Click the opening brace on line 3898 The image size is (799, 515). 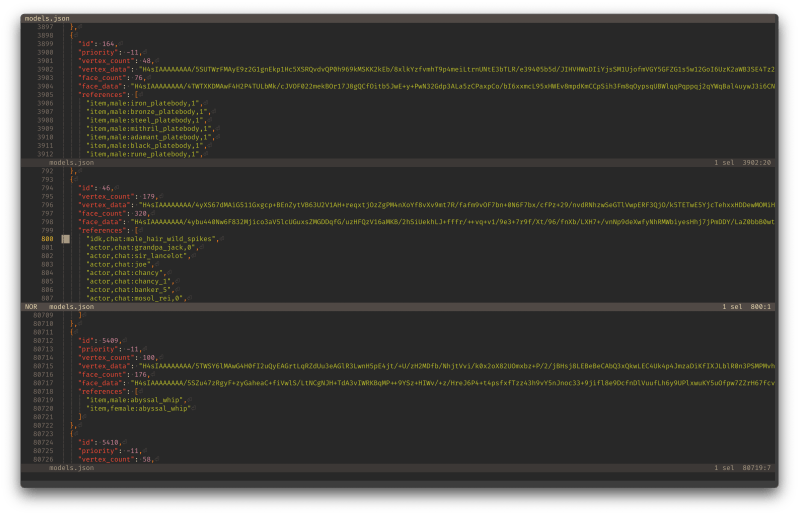pos(72,36)
